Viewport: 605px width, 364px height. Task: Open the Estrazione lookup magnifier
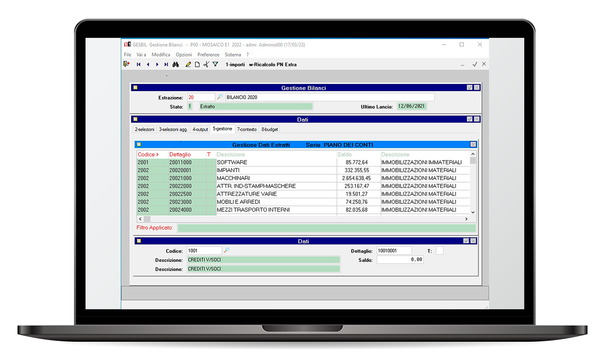tap(220, 97)
